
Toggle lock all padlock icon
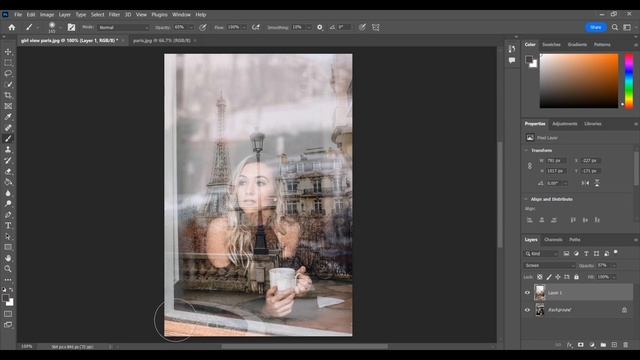pyautogui.click(x=576, y=277)
